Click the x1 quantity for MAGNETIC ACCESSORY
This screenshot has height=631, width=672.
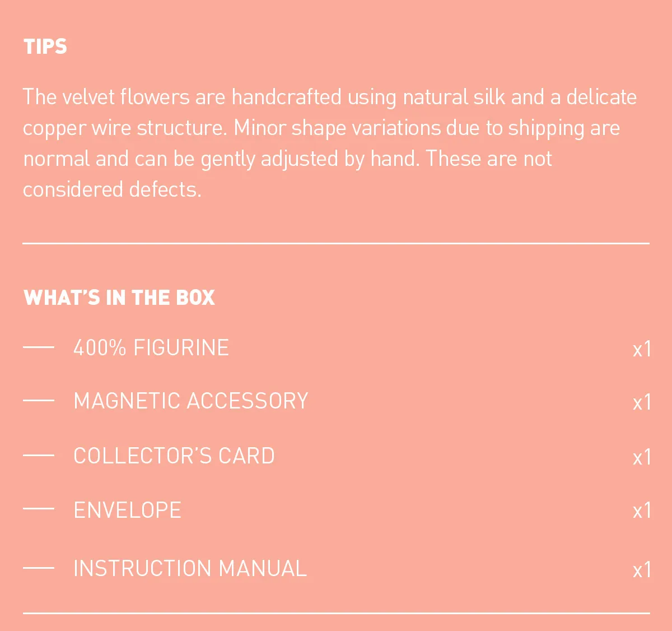point(642,403)
